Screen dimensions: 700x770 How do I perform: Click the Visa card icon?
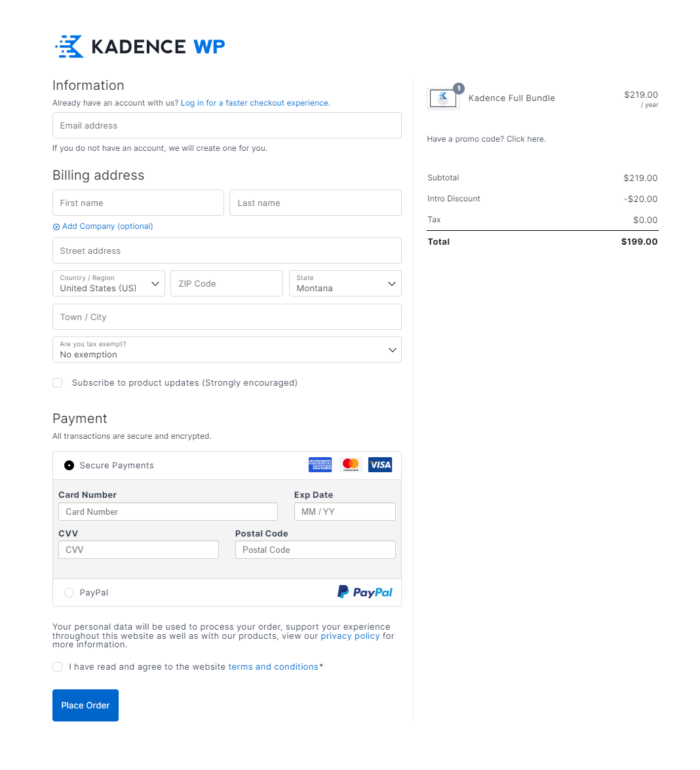pos(379,464)
